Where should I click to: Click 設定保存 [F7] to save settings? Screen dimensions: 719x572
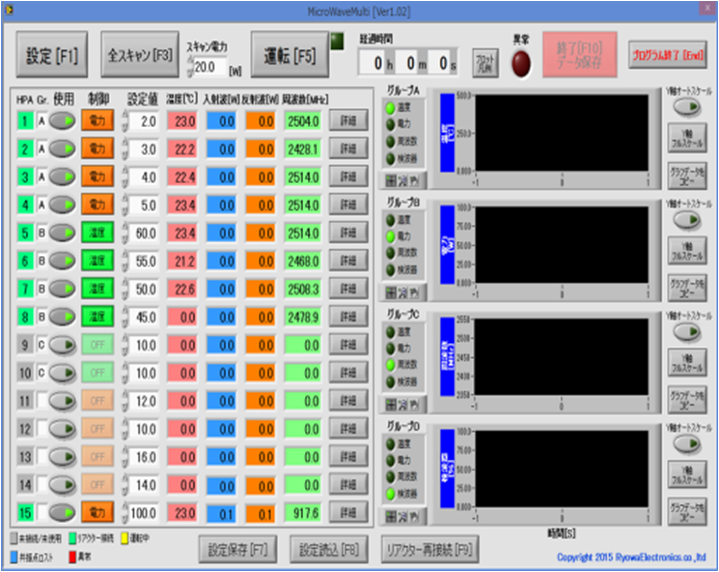pyautogui.click(x=239, y=549)
